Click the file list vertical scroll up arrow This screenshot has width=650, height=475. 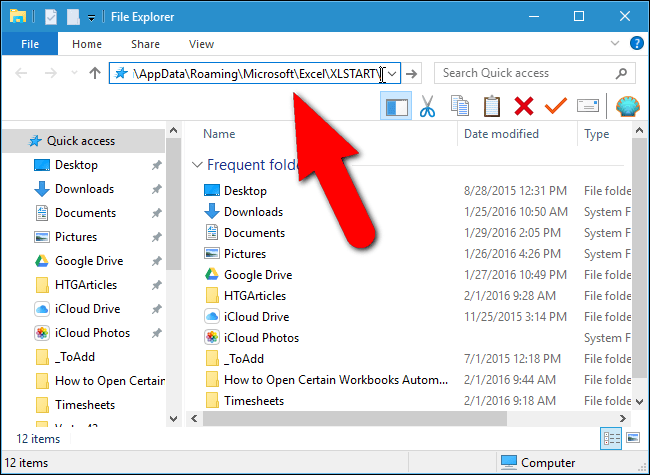[x=640, y=131]
